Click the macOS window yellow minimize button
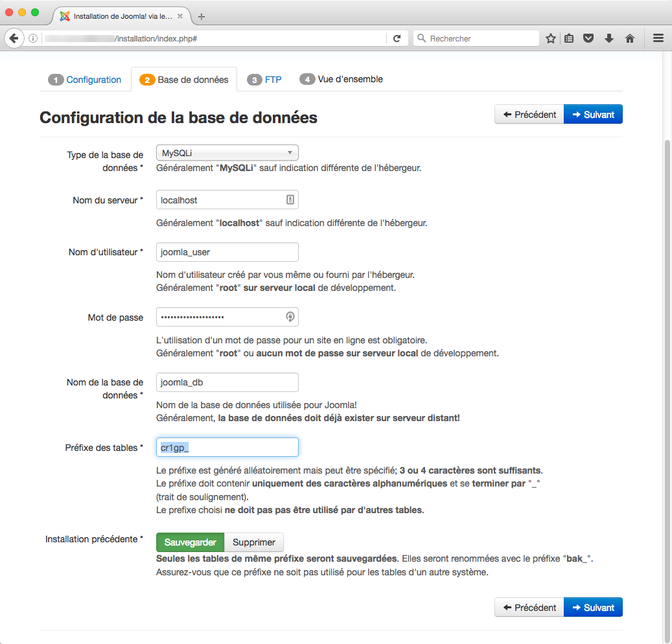The image size is (672, 644). (x=22, y=12)
